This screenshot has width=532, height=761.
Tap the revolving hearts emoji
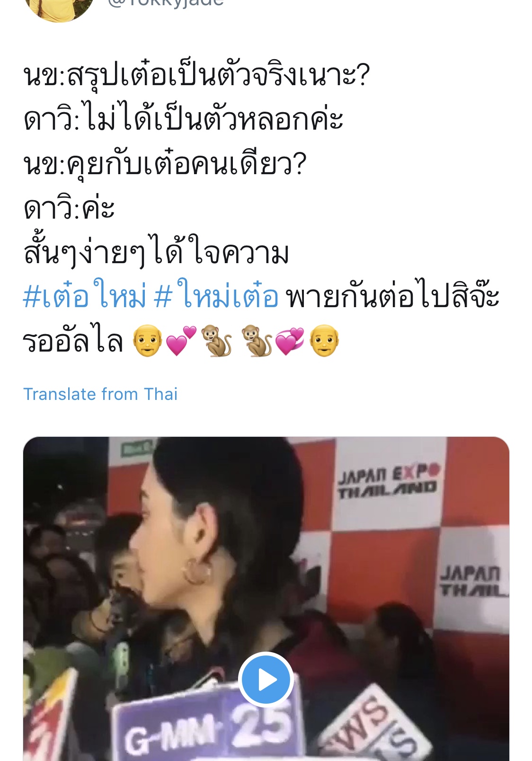point(290,340)
